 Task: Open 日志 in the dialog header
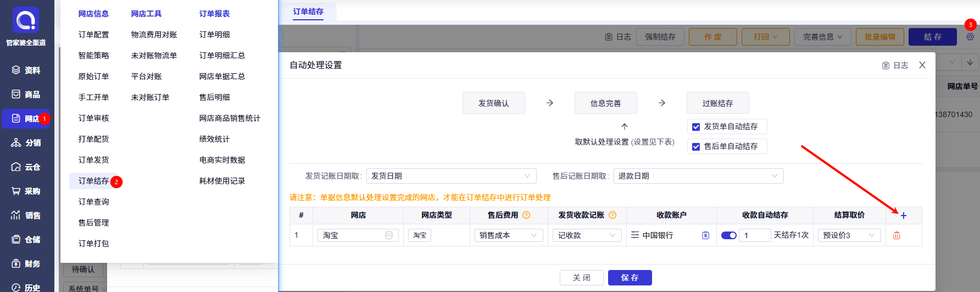pos(895,65)
